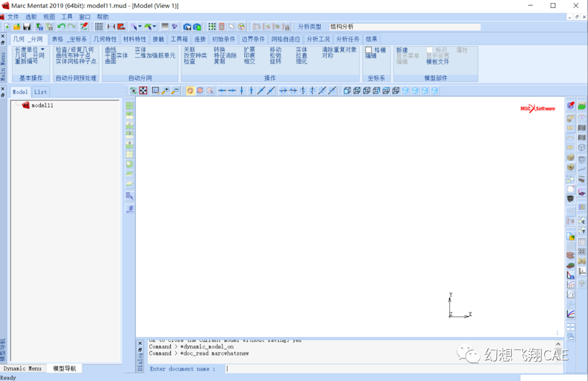This screenshot has height=381, width=588.
Task: Click the 清除重复对象 button
Action: click(x=339, y=50)
